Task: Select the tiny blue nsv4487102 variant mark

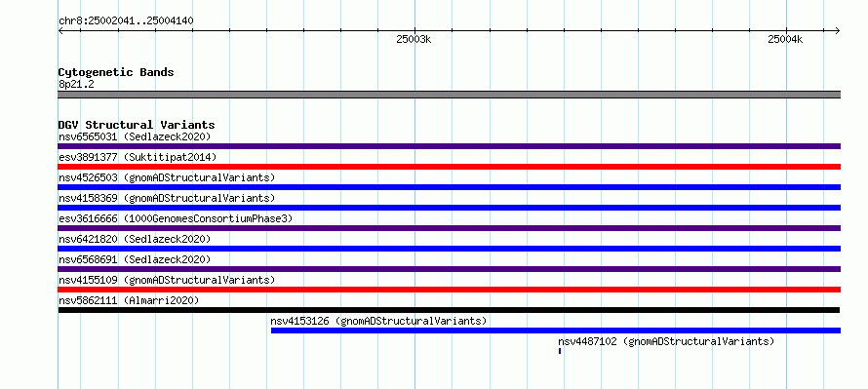Action: click(x=560, y=351)
